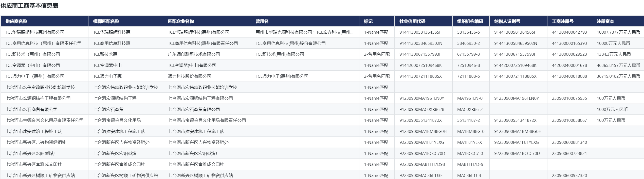Select supplier TCL通力电子（惠州）有限公司
644x179 pixels.
(x=35, y=76)
